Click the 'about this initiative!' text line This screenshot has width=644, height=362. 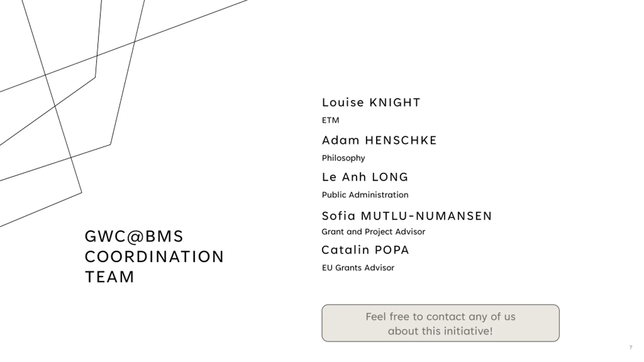(440, 331)
